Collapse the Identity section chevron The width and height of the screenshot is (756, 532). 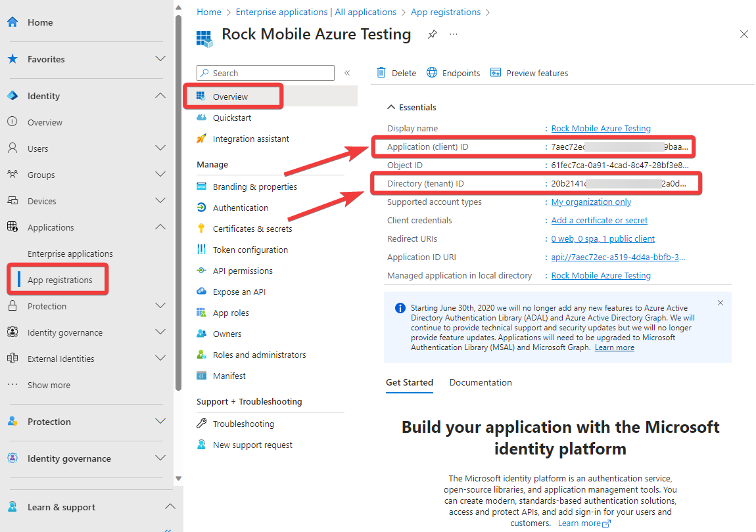coord(160,95)
